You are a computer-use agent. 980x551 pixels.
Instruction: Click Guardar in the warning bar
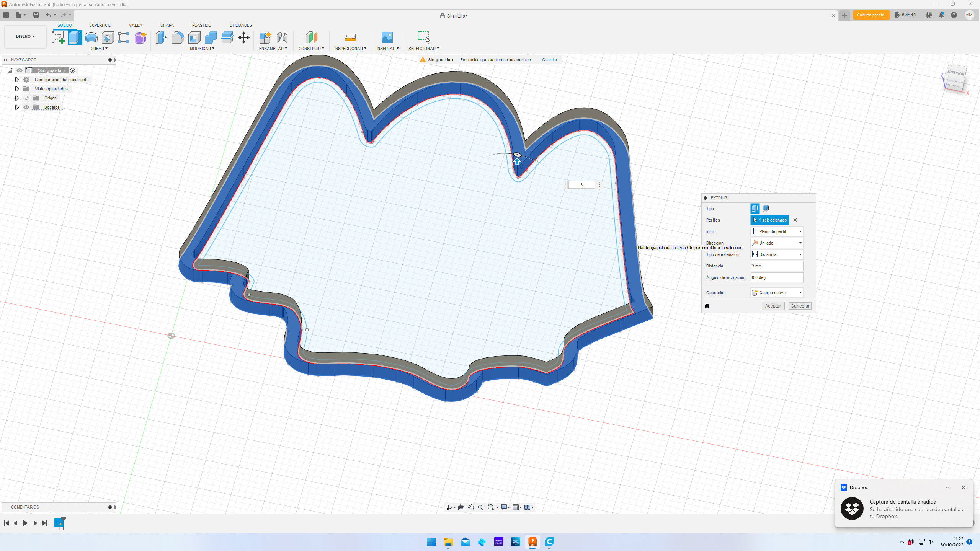(x=549, y=60)
